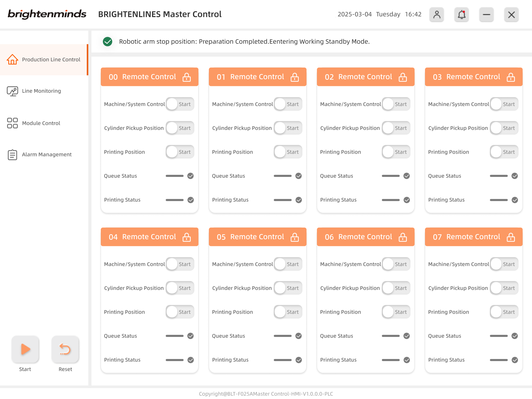Viewport: 532px width, 399px height.
Task: Toggle Machine/System Control in panel 00
Action: (x=180, y=104)
